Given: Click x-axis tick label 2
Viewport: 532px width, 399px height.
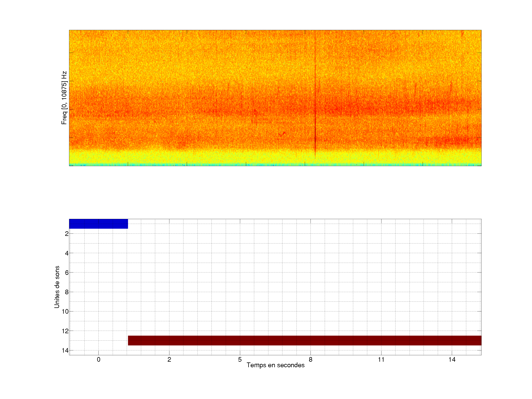Looking at the screenshot, I should [169, 359].
